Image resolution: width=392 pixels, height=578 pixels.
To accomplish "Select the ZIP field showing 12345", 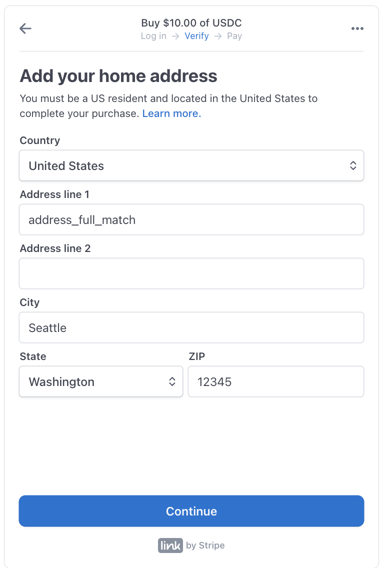I will (x=275, y=381).
